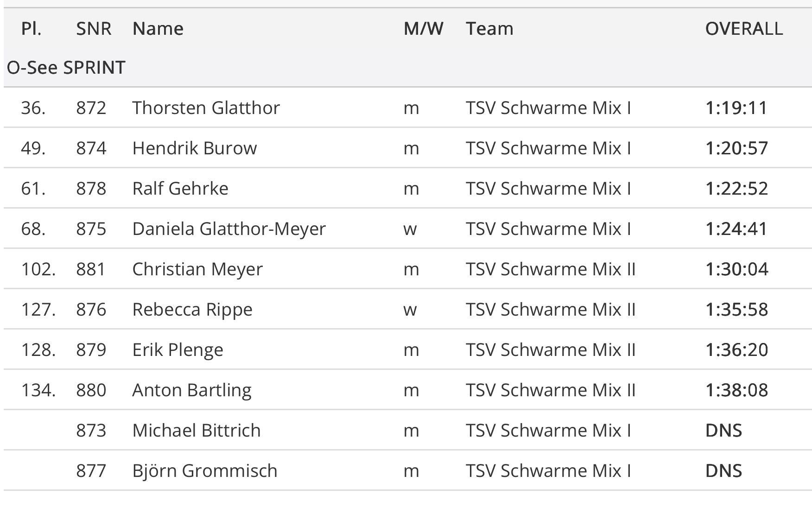
Task: Click the Team column header
Action: pos(489,29)
